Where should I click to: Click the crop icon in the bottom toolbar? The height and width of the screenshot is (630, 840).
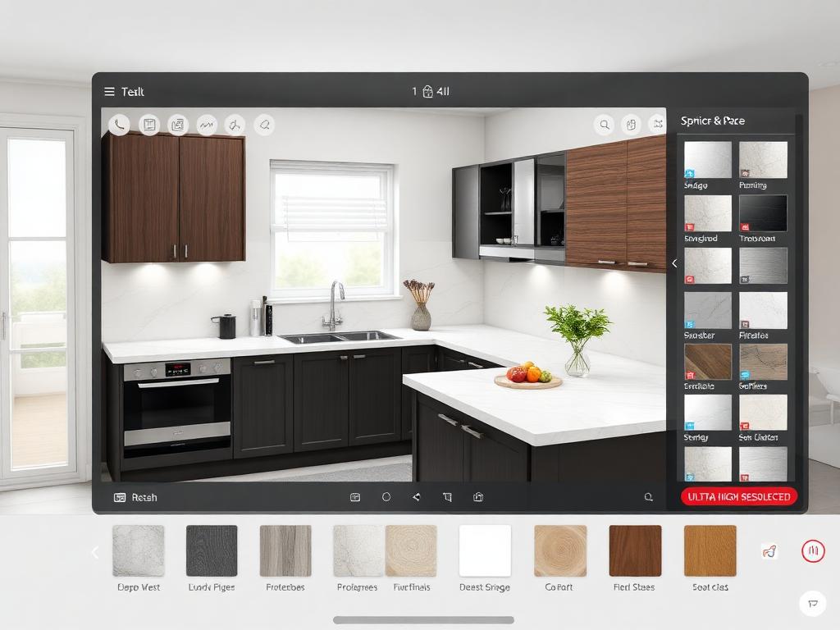point(447,497)
